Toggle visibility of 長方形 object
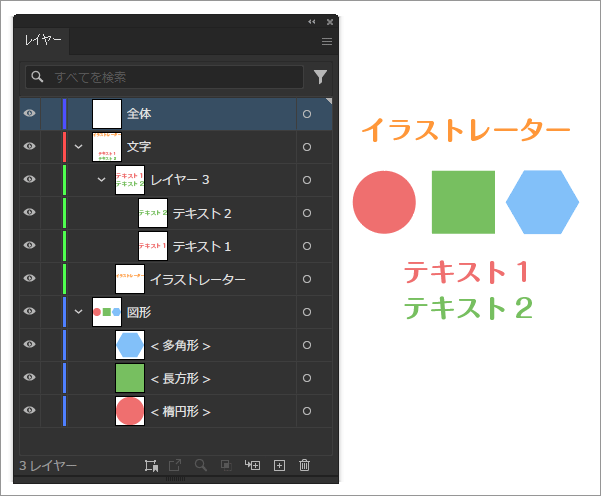The image size is (601, 496). tap(30, 377)
